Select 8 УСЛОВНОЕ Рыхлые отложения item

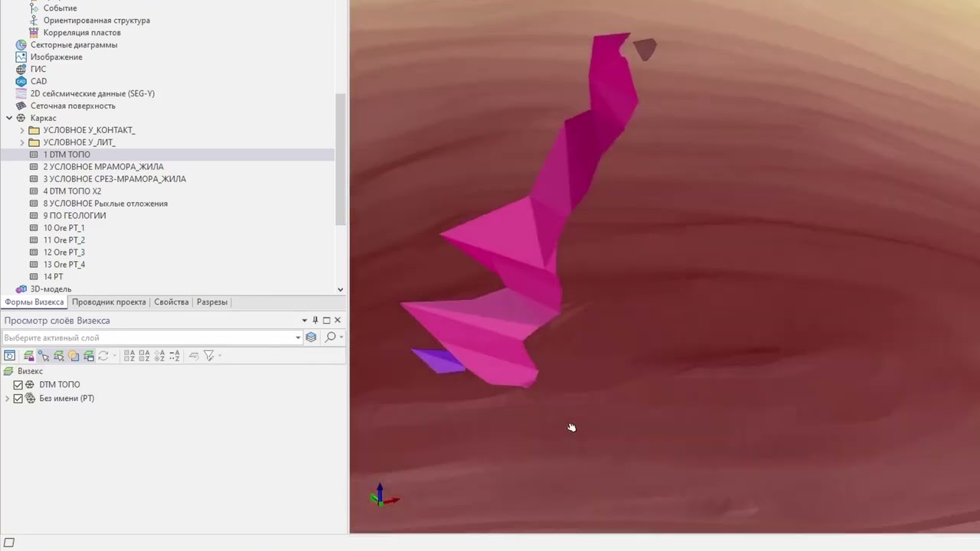pos(105,204)
